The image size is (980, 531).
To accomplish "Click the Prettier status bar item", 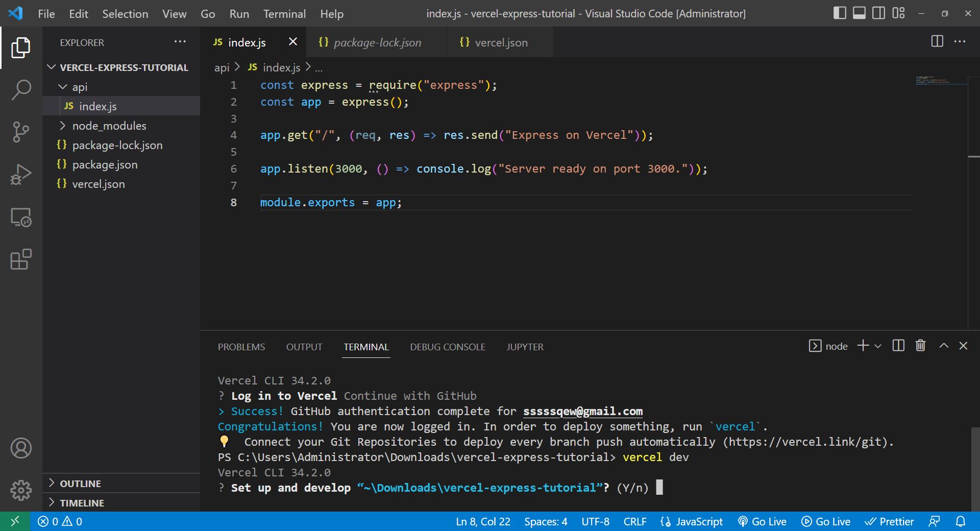I will tap(889, 521).
